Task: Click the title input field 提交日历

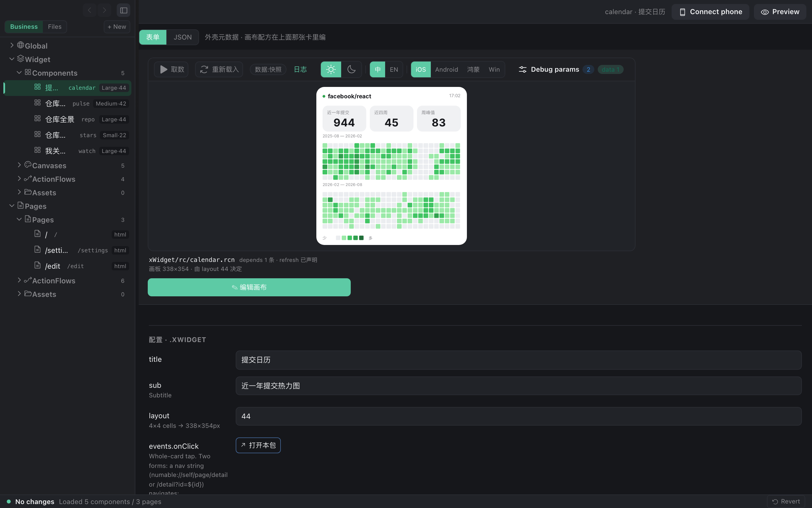Action: click(518, 360)
